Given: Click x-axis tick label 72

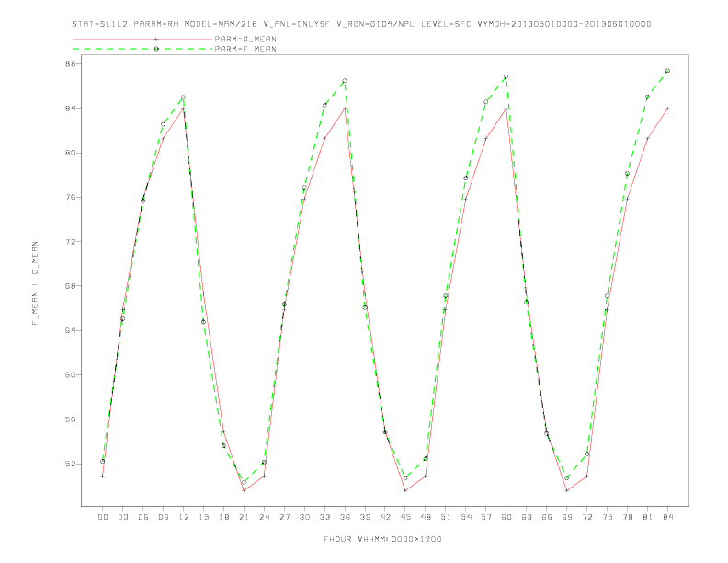Looking at the screenshot, I should coord(587,517).
